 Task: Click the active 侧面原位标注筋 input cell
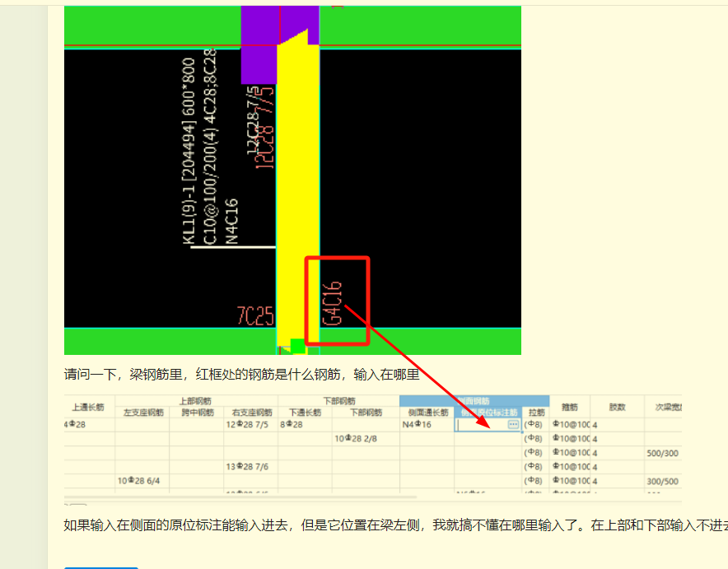[x=488, y=425]
